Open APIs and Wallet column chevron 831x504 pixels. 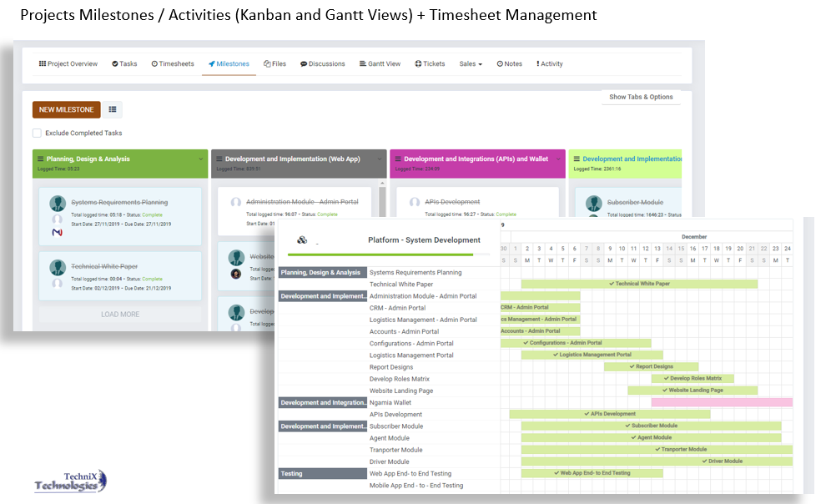[558, 159]
